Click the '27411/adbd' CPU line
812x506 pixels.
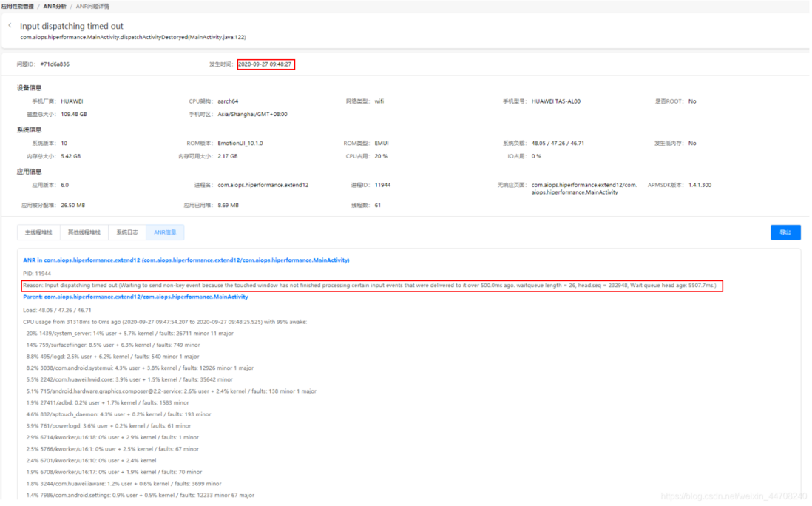pos(108,403)
